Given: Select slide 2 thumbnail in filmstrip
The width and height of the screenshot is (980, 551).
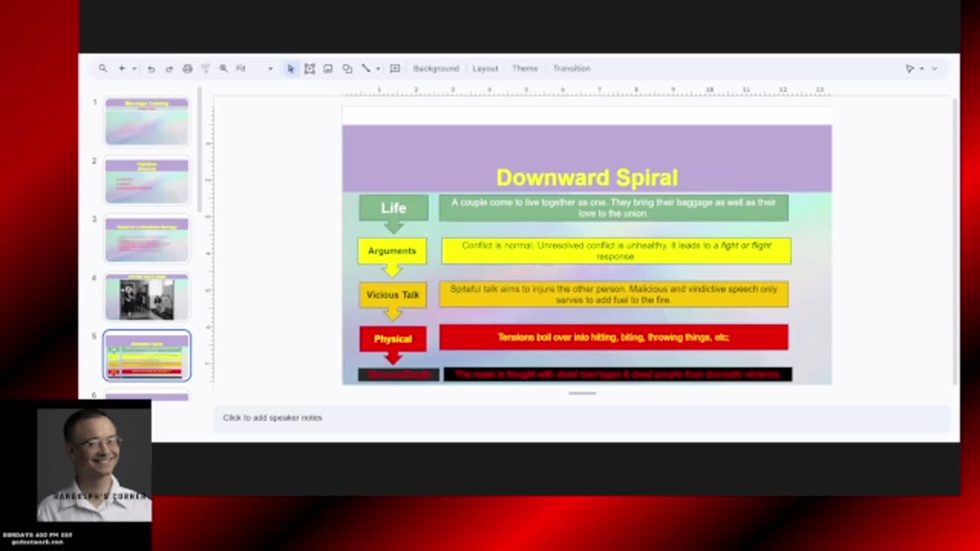Looking at the screenshot, I should (x=147, y=181).
